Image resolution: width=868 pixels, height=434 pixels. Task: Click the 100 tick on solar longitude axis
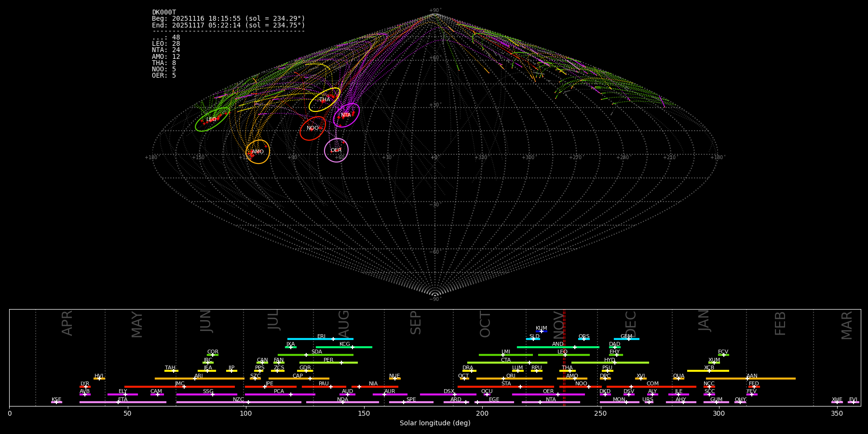click(245, 413)
